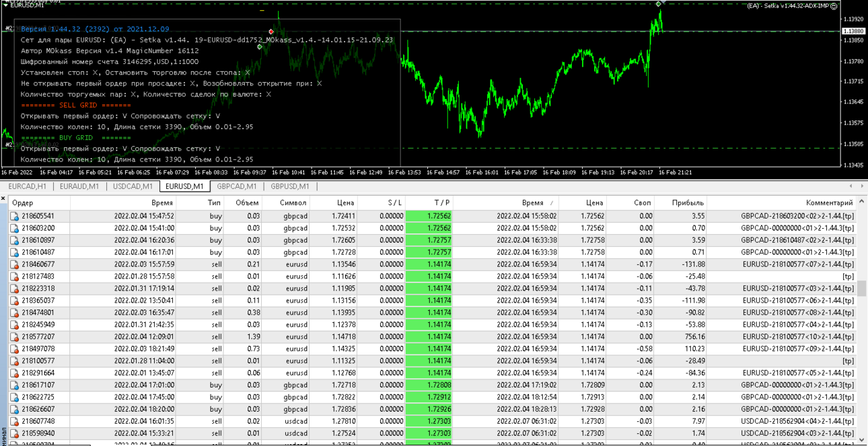Click the order icon in row 218610897

[14, 241]
